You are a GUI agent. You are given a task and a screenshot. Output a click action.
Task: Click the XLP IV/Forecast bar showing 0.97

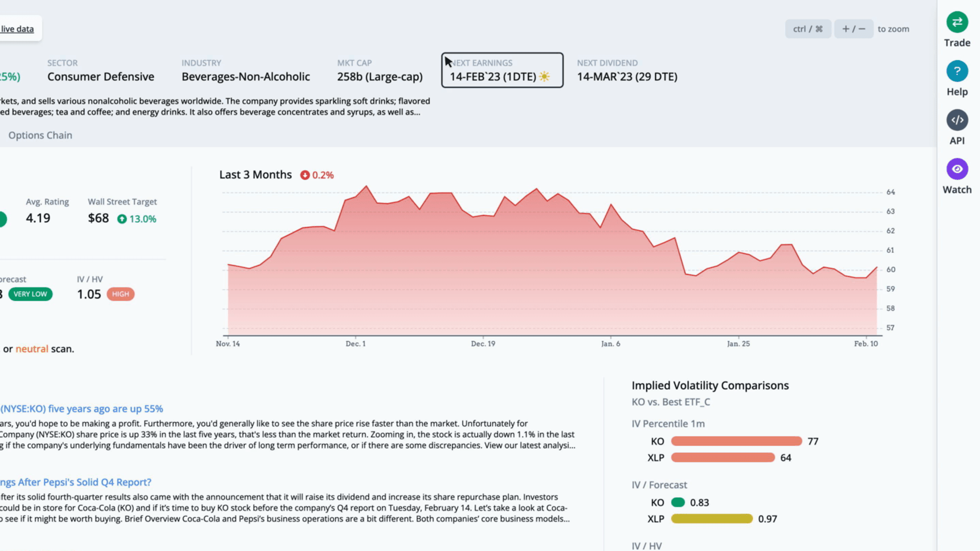[x=712, y=519]
